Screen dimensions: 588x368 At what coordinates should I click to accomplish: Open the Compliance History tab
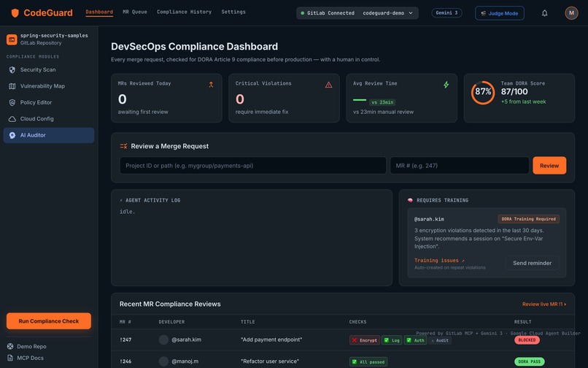pos(184,12)
